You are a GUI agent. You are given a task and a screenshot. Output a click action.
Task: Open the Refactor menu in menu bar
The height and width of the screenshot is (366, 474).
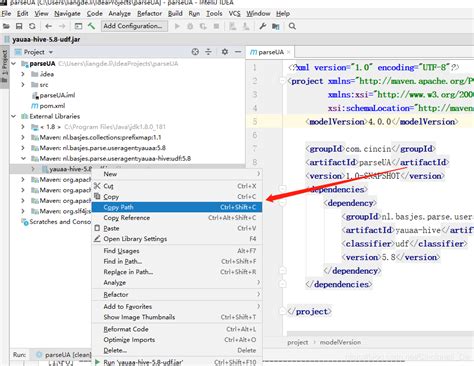tap(149, 14)
